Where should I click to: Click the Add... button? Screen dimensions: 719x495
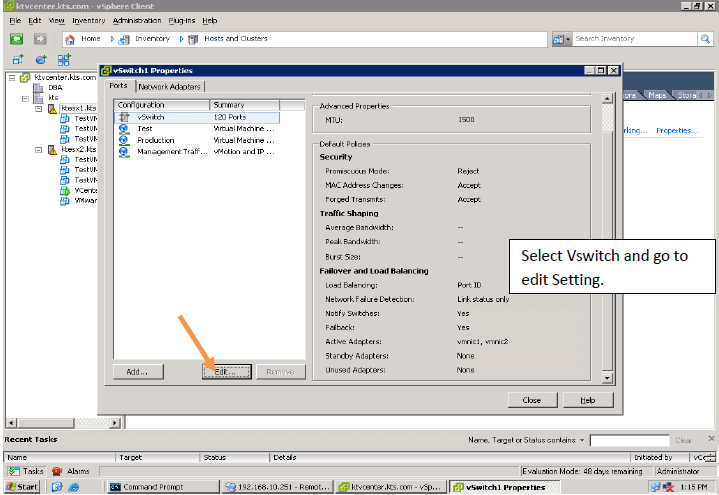pos(138,372)
